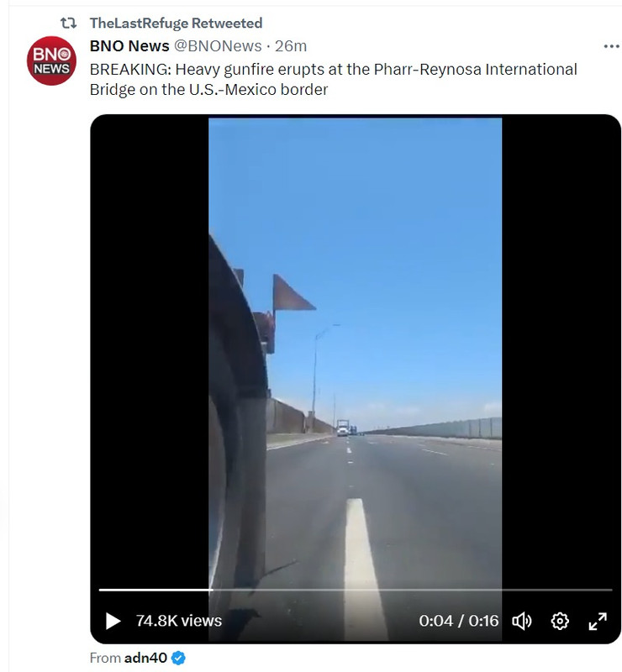Open TheLastRefuge Retweeted profile link
Image resolution: width=622 pixels, height=672 pixels.
coord(176,23)
